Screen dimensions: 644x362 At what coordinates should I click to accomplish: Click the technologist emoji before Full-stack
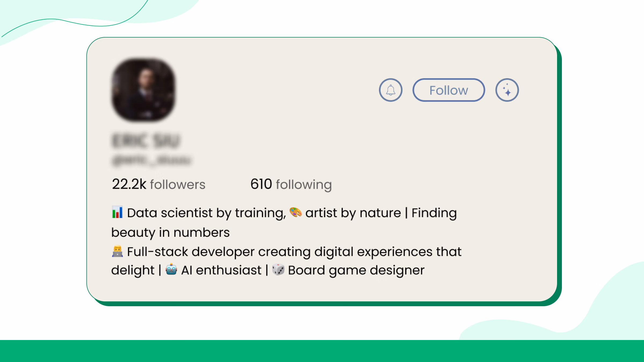(x=117, y=251)
